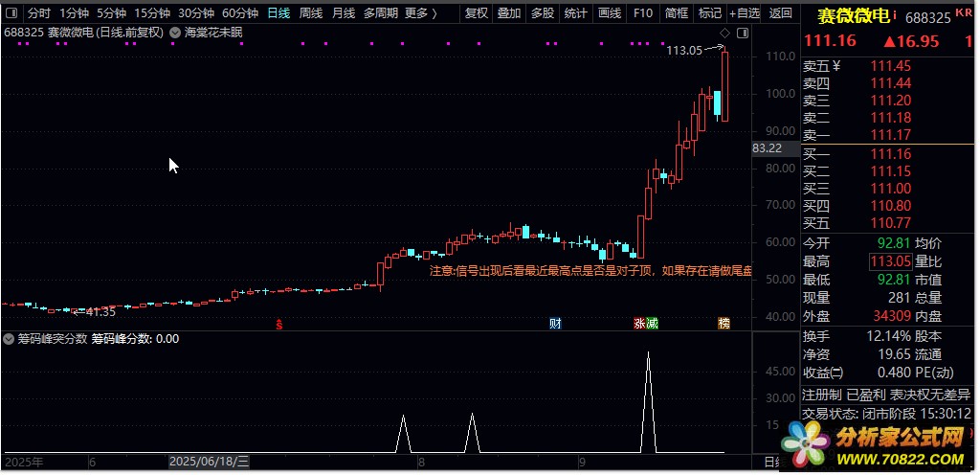The height and width of the screenshot is (475, 980).
Task: Click the stock title 688325 赛微微电 (日线.前复权)
Action: coord(84,33)
